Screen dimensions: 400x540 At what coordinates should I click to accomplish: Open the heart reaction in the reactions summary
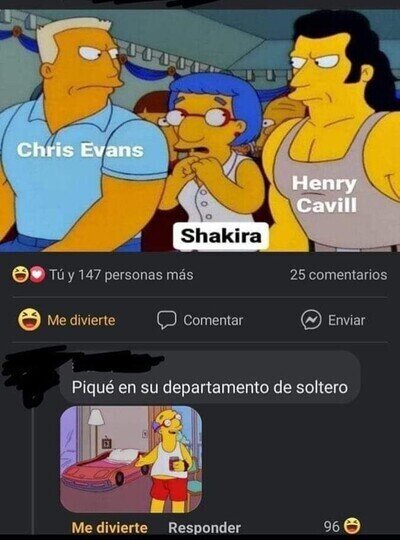37,275
